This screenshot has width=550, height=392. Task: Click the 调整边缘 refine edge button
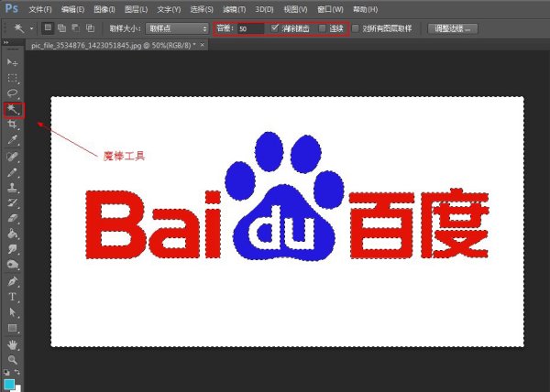point(453,28)
